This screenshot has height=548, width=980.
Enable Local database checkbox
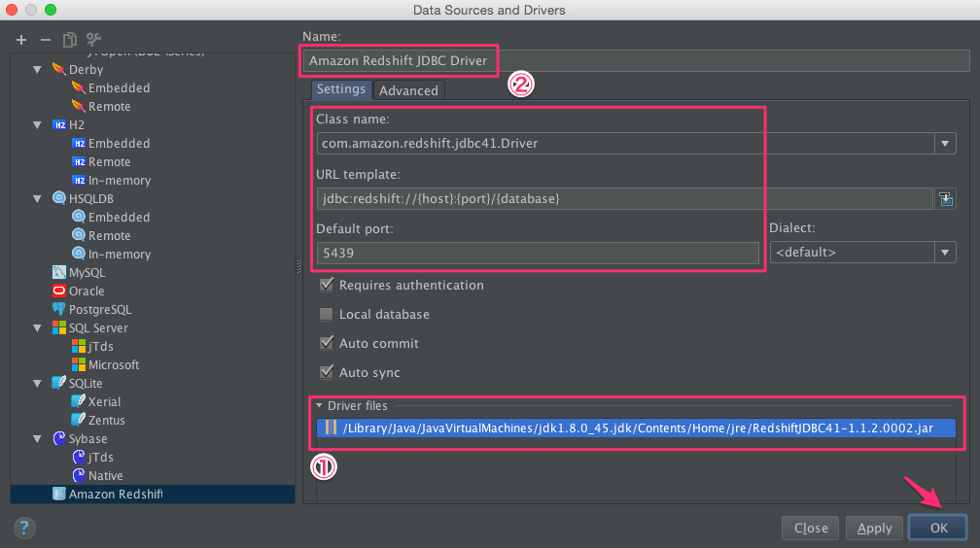click(327, 314)
